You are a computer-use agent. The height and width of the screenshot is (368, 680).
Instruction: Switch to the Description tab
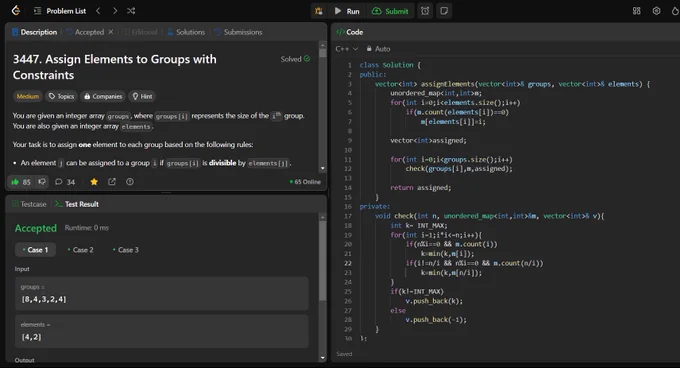tap(34, 32)
